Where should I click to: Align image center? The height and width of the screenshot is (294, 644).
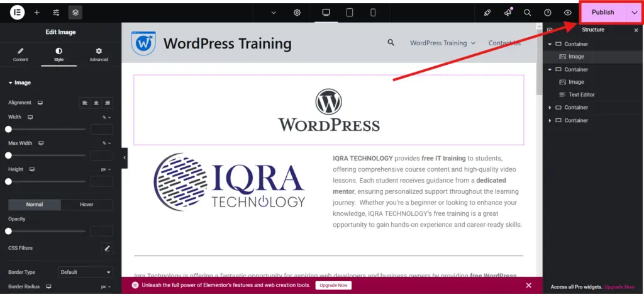pyautogui.click(x=96, y=103)
